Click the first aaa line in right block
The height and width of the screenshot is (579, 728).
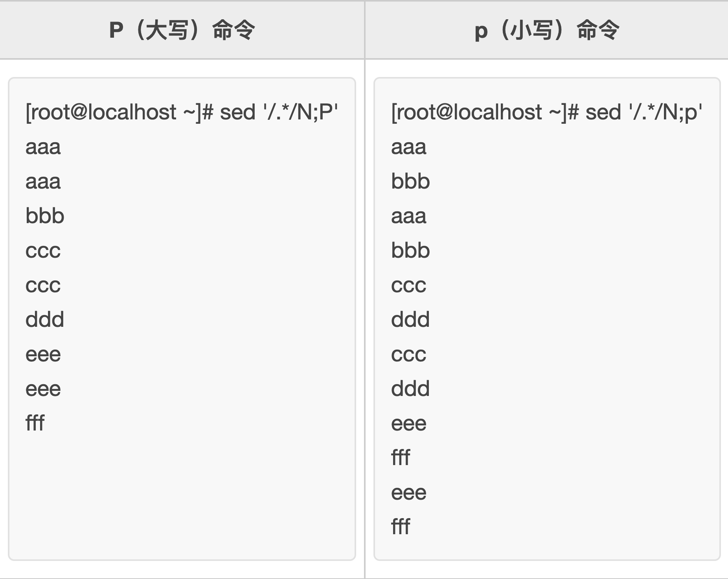click(x=409, y=147)
